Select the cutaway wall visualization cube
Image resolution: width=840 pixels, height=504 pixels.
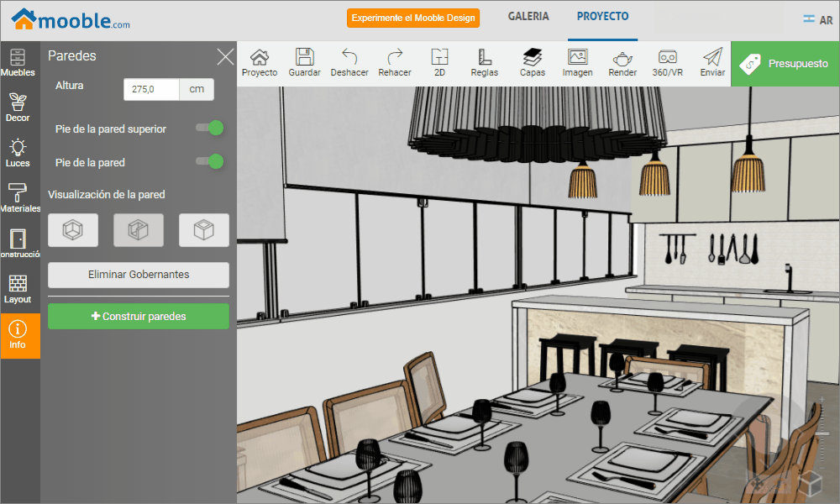coord(139,230)
